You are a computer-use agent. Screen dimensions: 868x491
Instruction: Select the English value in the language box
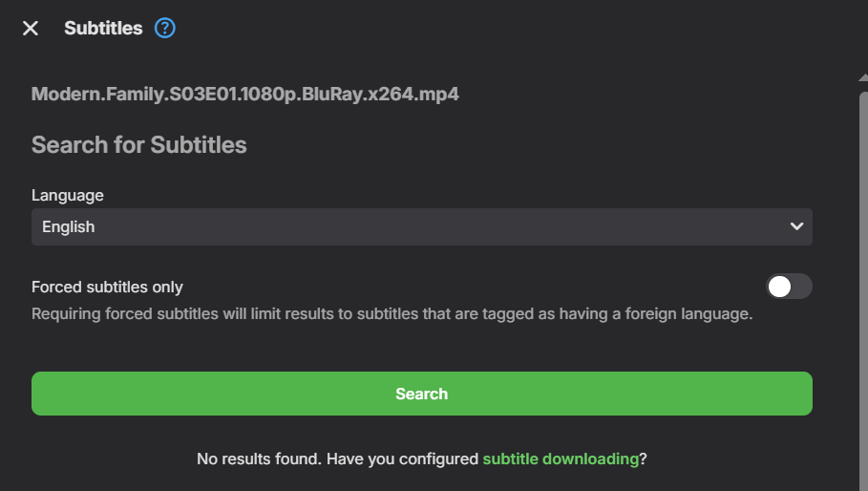click(69, 227)
